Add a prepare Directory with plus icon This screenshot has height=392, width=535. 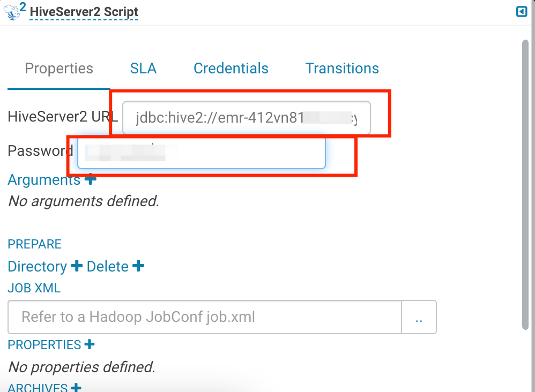pos(77,266)
